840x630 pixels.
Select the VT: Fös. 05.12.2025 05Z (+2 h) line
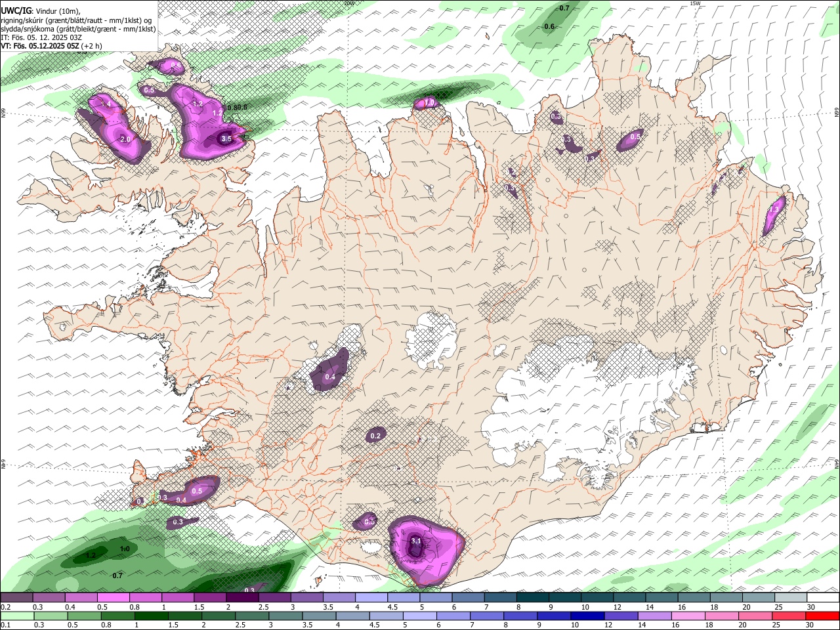tap(51, 46)
